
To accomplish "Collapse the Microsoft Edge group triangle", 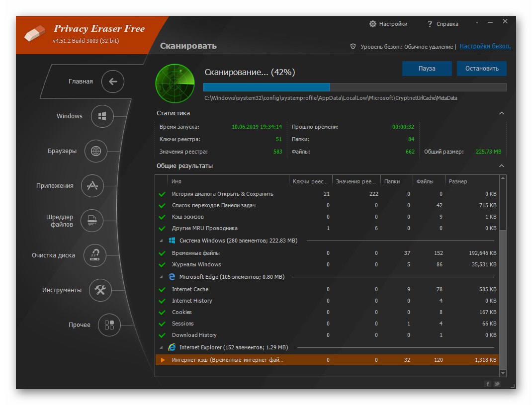I will tap(161, 277).
